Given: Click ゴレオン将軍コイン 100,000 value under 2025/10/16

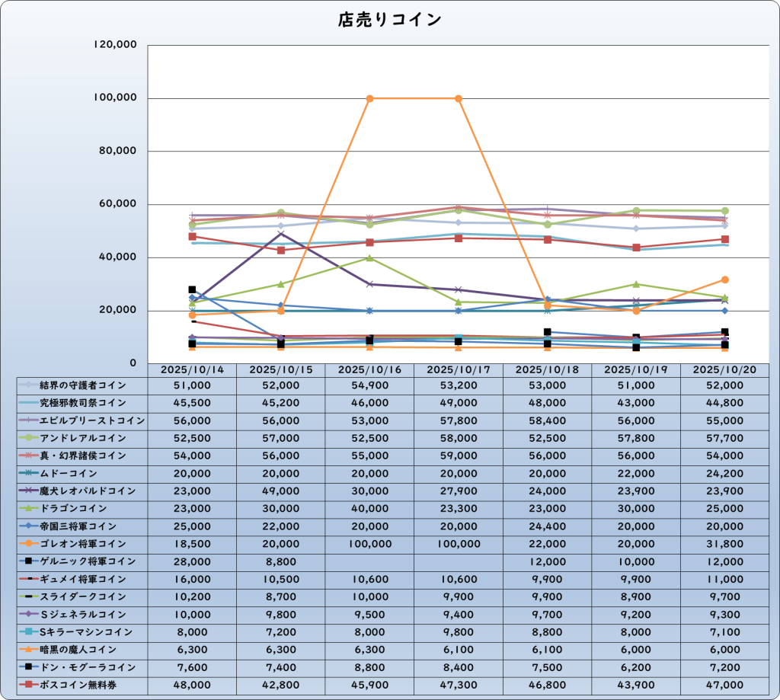Looking at the screenshot, I should pyautogui.click(x=369, y=544).
